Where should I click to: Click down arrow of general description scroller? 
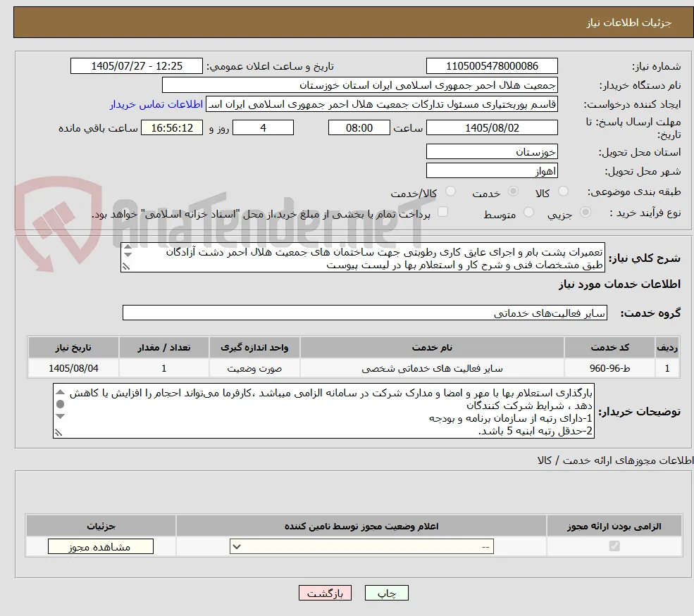(x=128, y=254)
